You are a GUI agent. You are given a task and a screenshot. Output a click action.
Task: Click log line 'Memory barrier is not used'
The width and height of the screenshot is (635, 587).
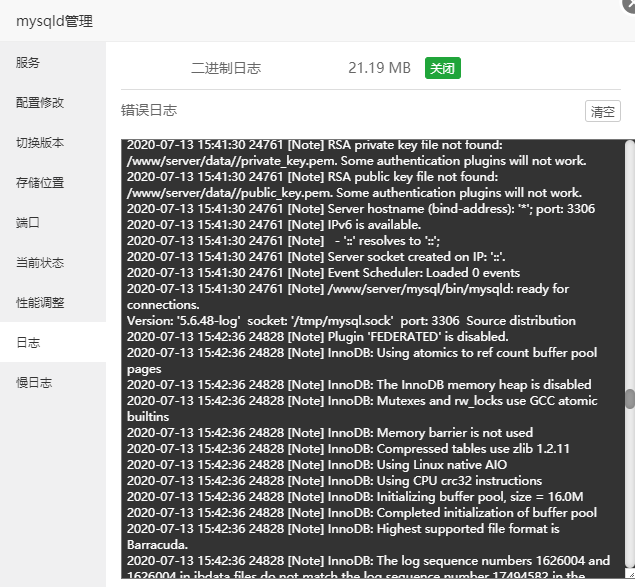(x=330, y=433)
